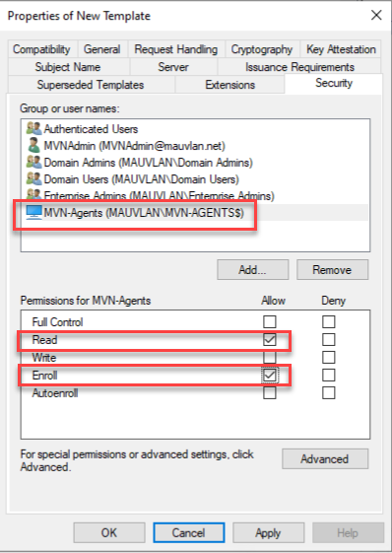Image resolution: width=392 pixels, height=553 pixels.
Task: Uncheck the Allow checkbox for Enroll
Action: pyautogui.click(x=270, y=376)
